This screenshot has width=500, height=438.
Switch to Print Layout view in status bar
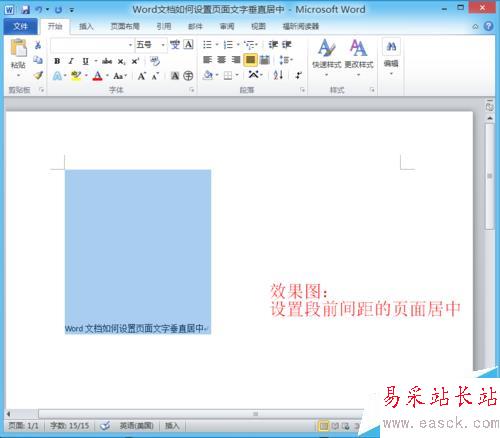click(323, 426)
